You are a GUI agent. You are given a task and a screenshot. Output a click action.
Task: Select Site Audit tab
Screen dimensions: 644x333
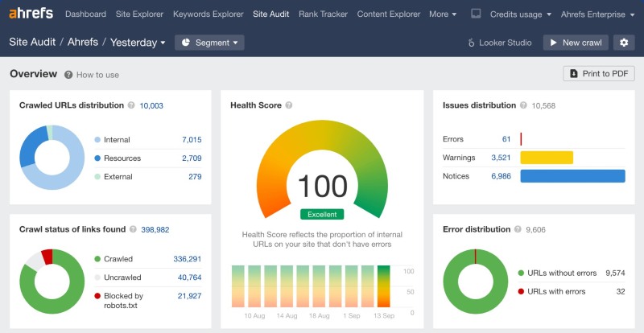[x=271, y=14]
